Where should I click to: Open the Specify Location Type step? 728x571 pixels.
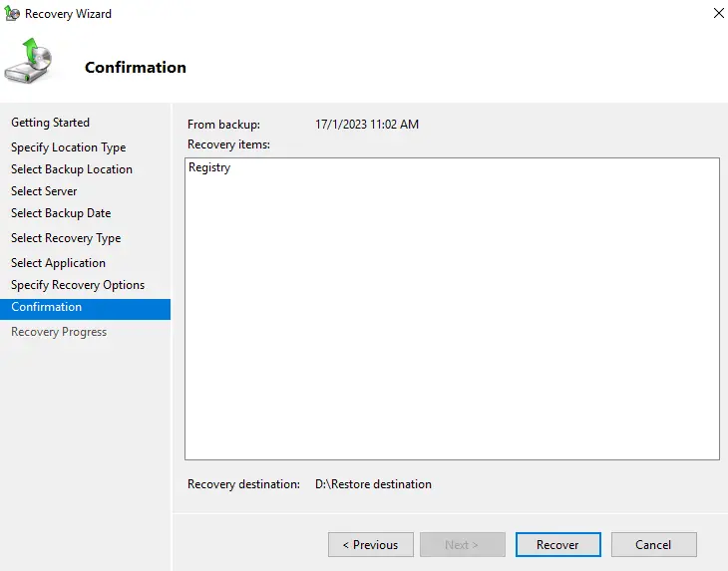68,147
